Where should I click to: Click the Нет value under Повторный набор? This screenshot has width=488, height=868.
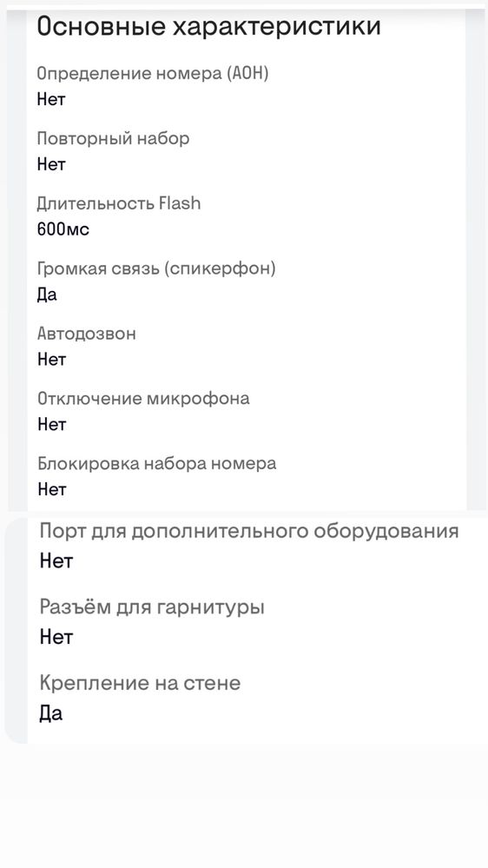click(51, 164)
